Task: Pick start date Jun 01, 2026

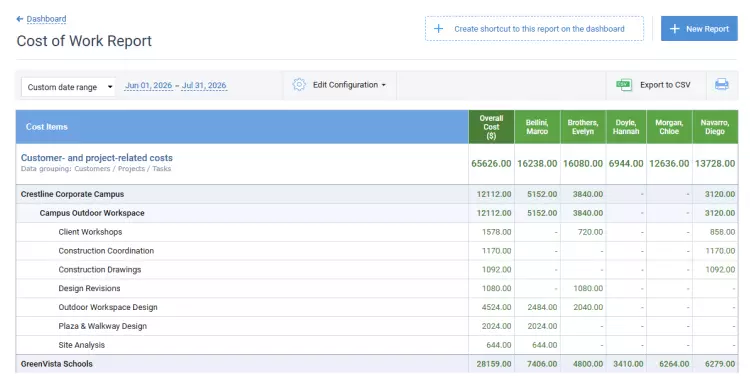Action: [x=148, y=85]
